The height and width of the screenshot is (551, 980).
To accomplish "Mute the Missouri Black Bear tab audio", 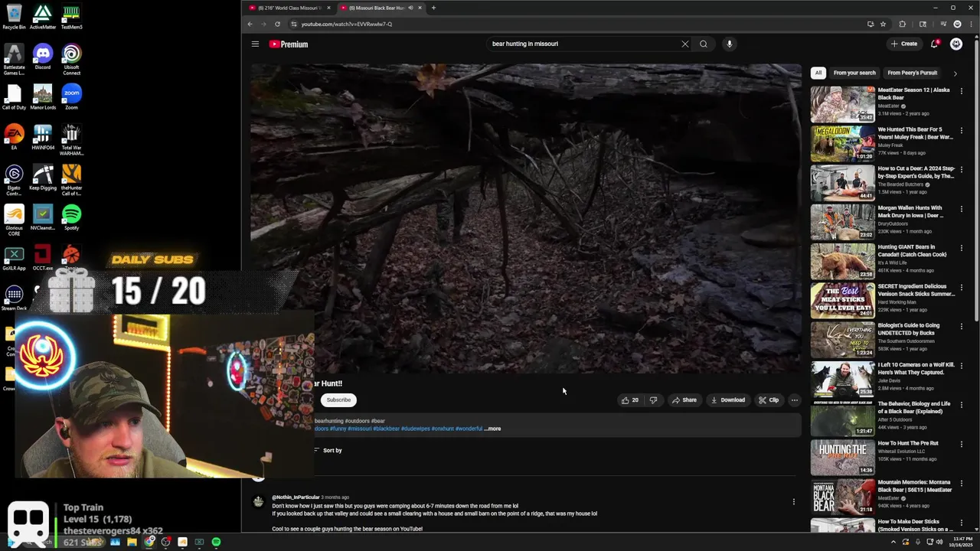I will pos(410,8).
